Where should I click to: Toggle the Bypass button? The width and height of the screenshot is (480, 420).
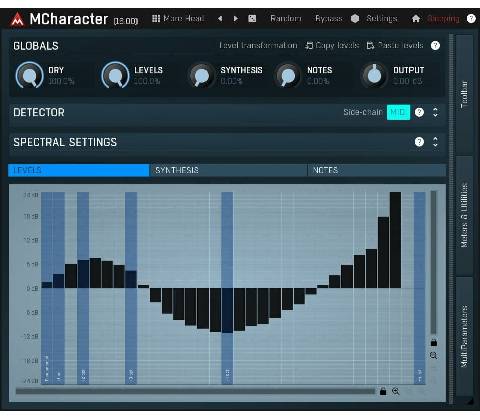pos(329,18)
